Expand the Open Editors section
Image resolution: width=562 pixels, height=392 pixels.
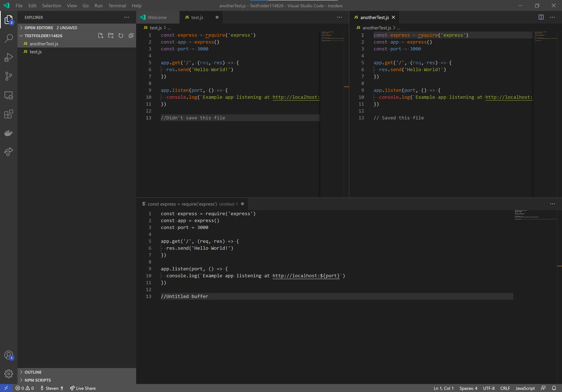[39, 28]
